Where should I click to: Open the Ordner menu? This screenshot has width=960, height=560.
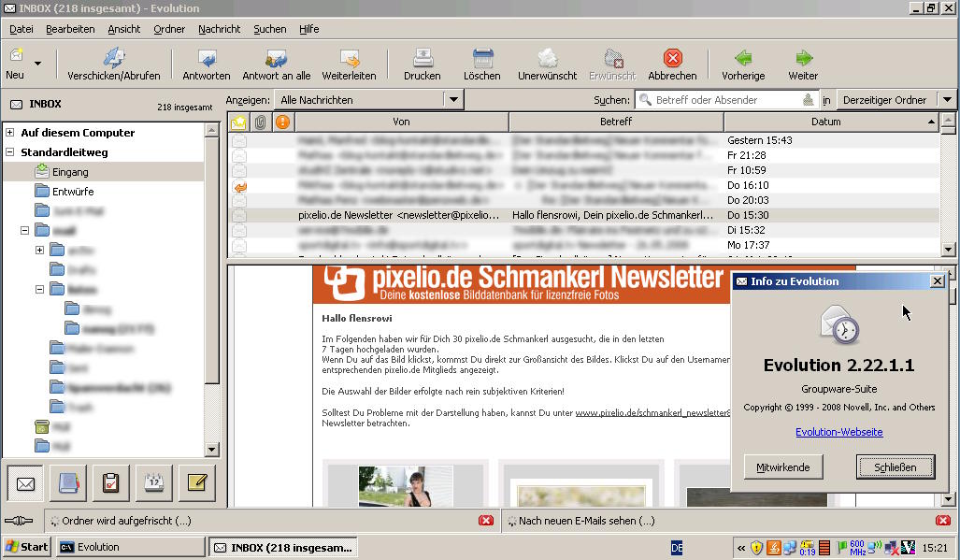pos(169,29)
